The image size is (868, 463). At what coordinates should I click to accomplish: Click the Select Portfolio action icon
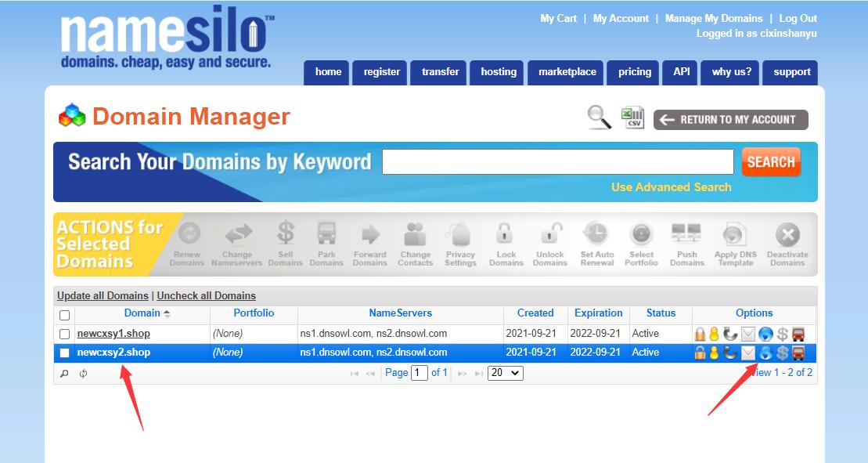642,233
